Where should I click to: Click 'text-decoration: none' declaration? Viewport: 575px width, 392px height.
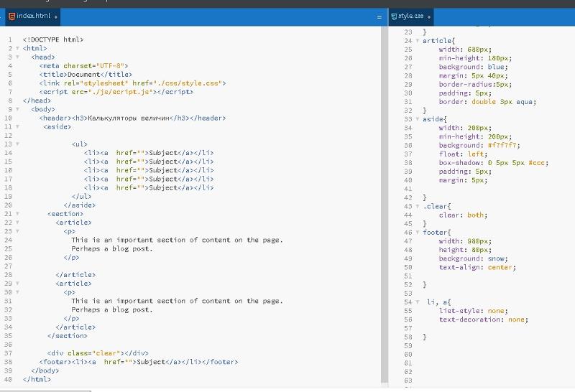[484, 319]
